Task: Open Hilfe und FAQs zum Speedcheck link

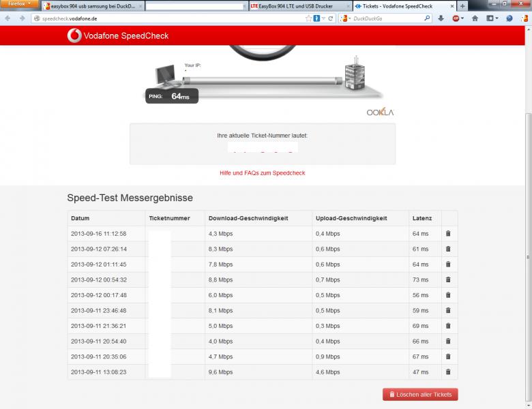Action: (x=263, y=173)
